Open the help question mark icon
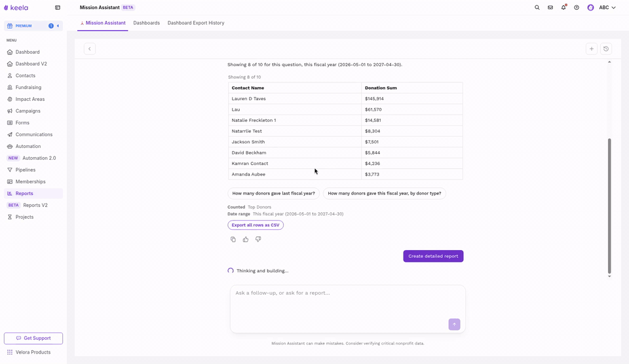This screenshot has width=629, height=364. [577, 8]
